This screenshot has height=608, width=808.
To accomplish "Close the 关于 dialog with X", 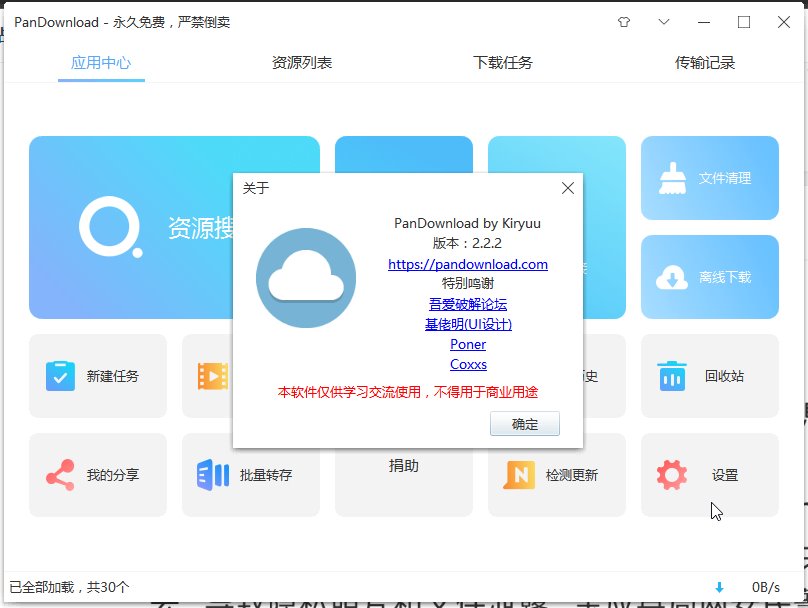I will point(568,188).
